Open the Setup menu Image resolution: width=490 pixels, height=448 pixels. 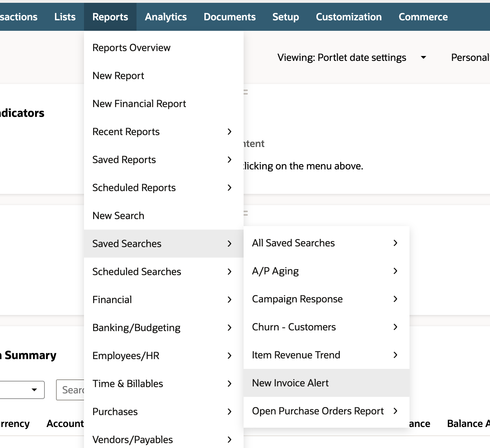tap(286, 17)
